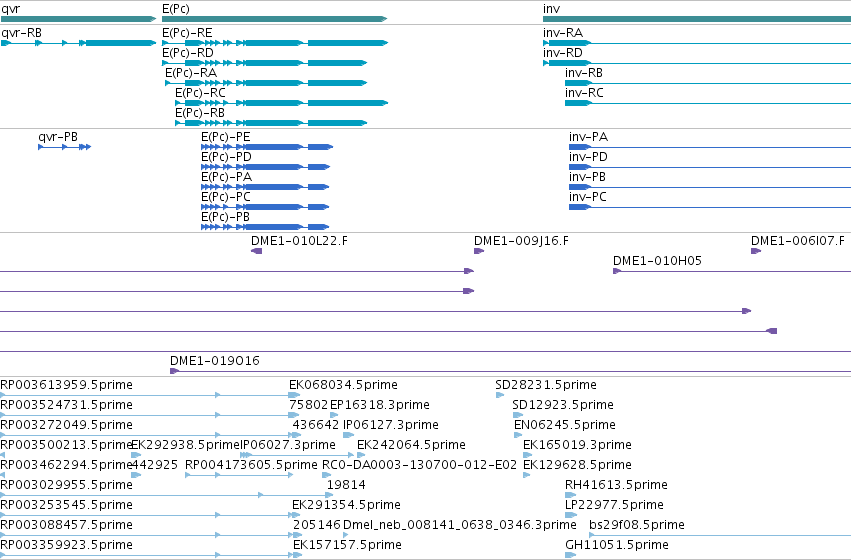Click the EP16318.3prime EST label
Image resolution: width=851 pixels, height=560 pixels.
380,405
